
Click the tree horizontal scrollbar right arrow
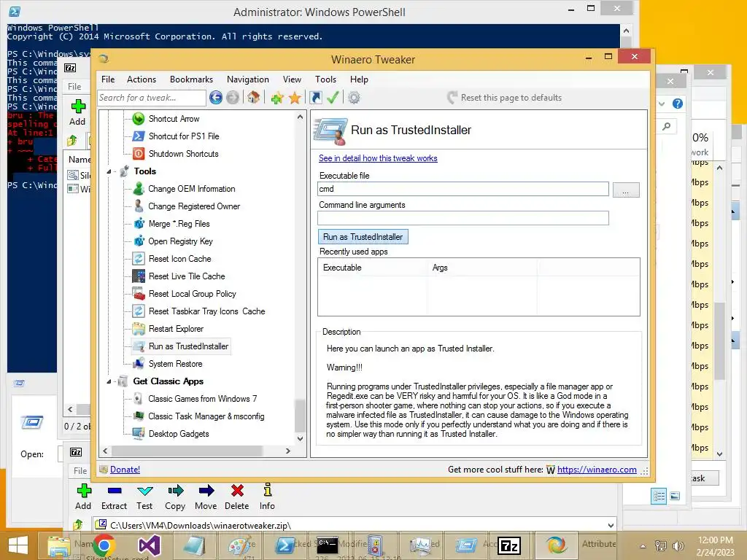tap(287, 451)
